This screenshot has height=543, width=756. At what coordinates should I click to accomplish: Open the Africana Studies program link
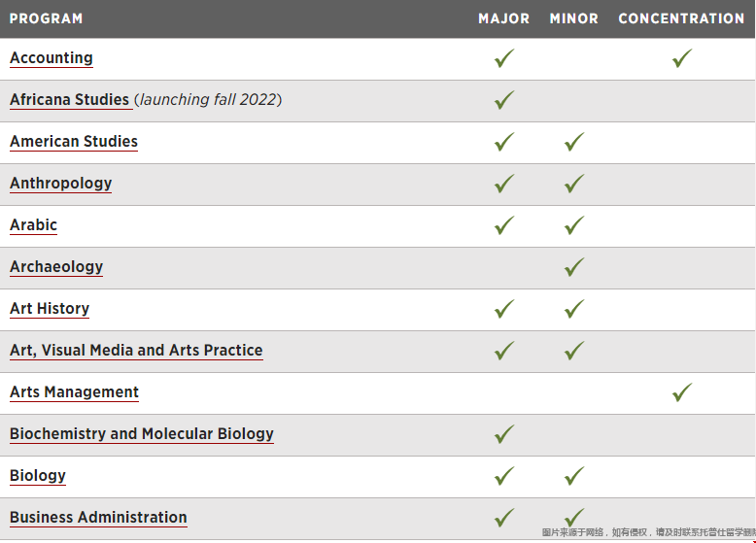70,100
